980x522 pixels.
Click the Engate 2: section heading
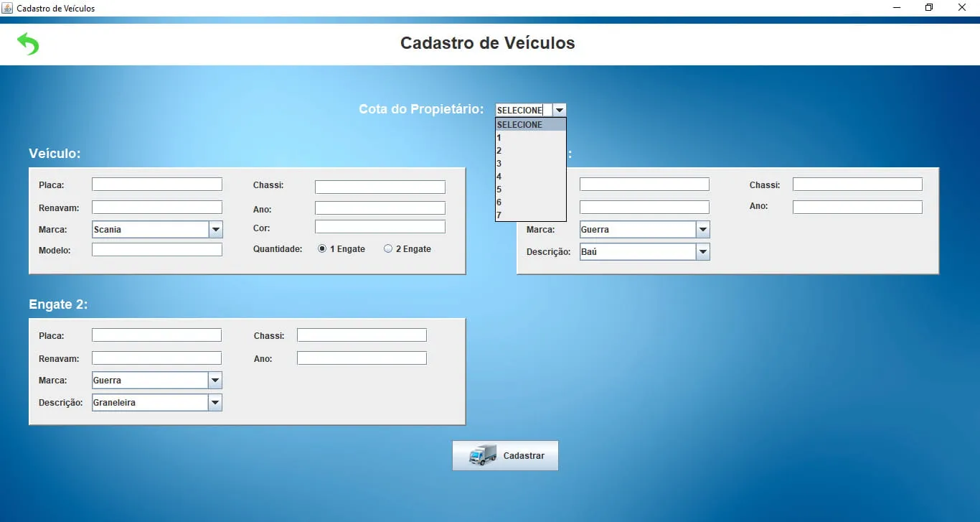click(58, 304)
